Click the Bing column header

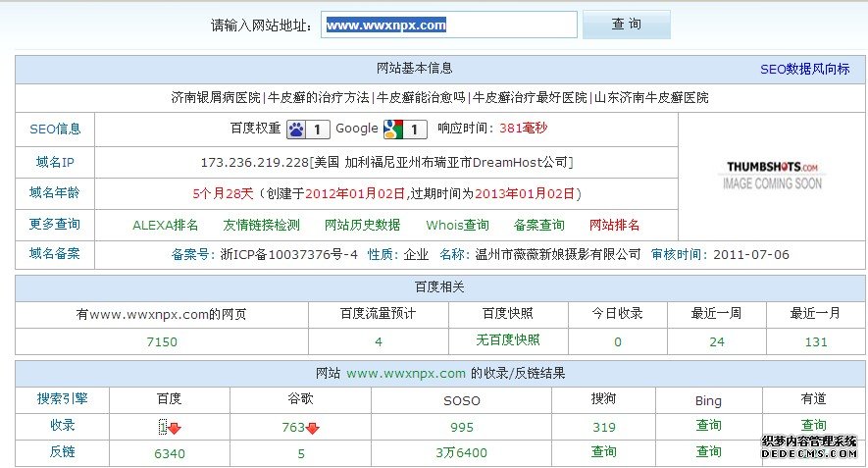[x=708, y=401]
